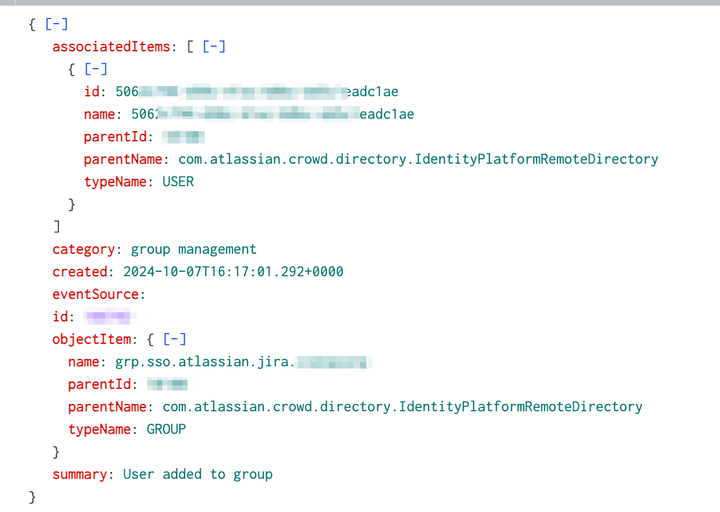
Task: Click the blurred parentId value under associatedItems
Action: click(183, 137)
